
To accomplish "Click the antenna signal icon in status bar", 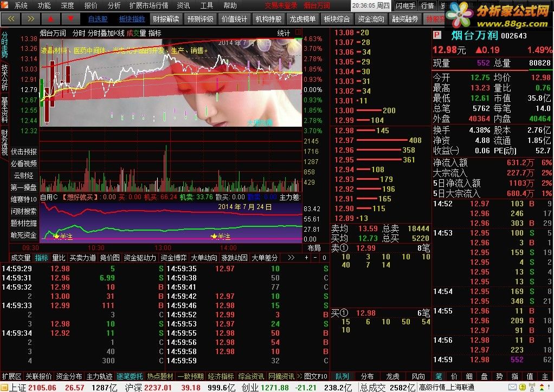I will point(532,388).
